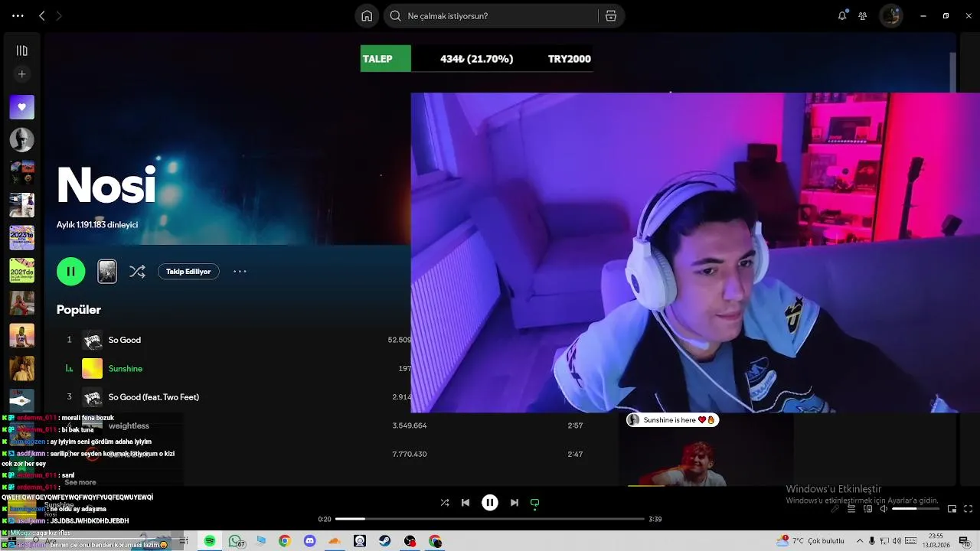Open the Spotify Home page
The image size is (980, 551).
[x=367, y=16]
